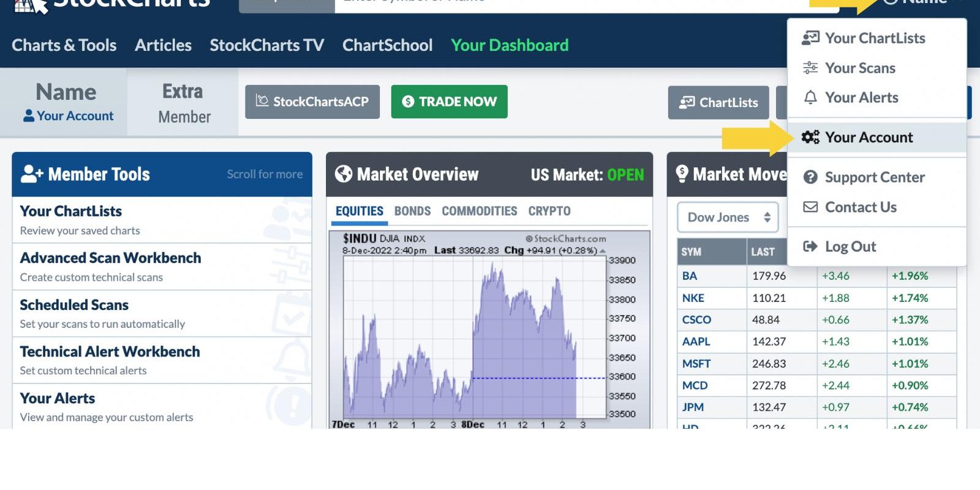This screenshot has height=490, width=980.
Task: Click the chart icon on the StockChartsACP button
Action: (x=262, y=100)
